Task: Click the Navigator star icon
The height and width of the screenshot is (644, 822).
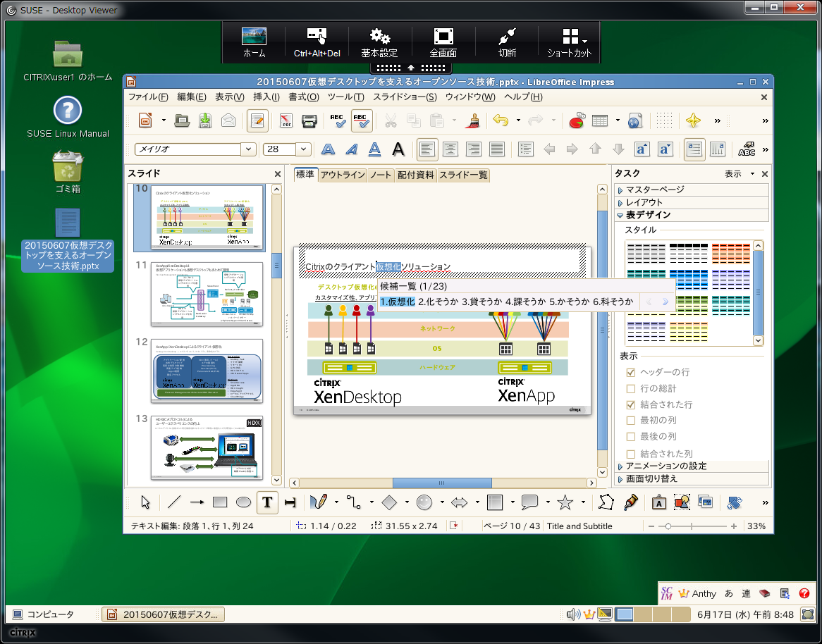Action: pos(693,121)
